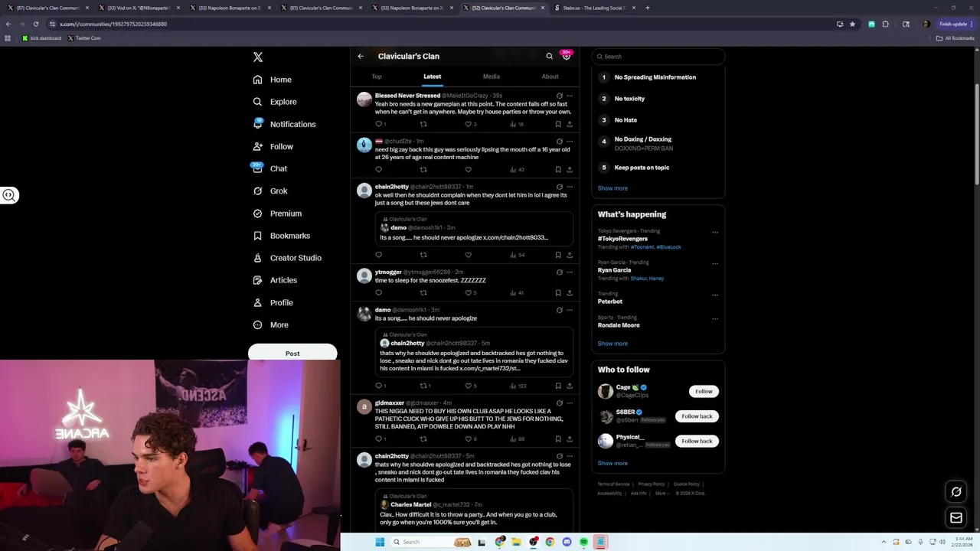Open options for Peterbot trend

coord(714,295)
